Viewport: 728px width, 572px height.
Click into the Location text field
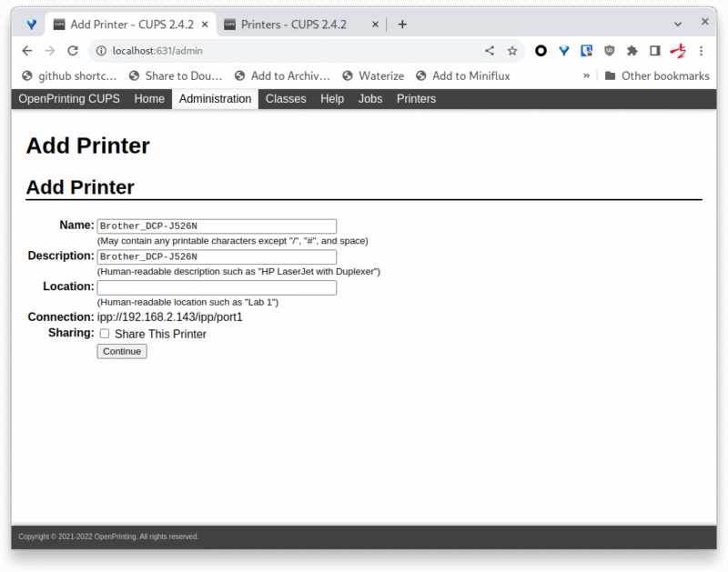(217, 287)
